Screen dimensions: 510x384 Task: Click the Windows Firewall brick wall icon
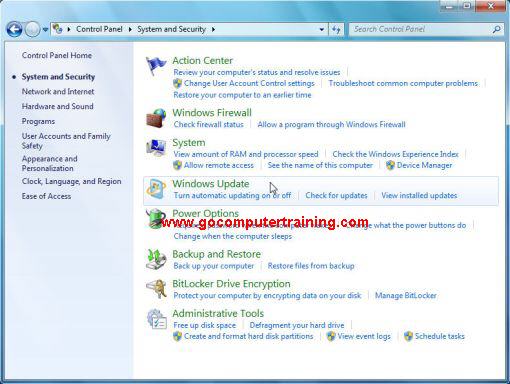click(x=156, y=118)
